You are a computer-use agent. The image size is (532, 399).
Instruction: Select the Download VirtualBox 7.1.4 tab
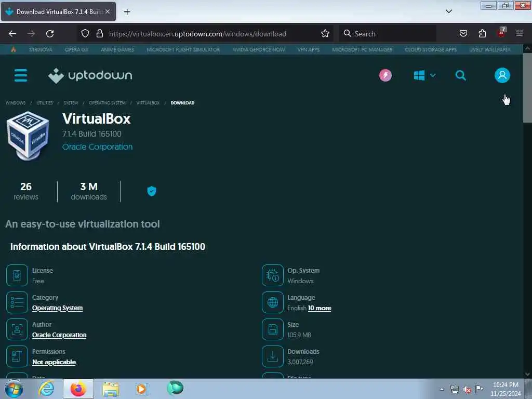[58, 11]
